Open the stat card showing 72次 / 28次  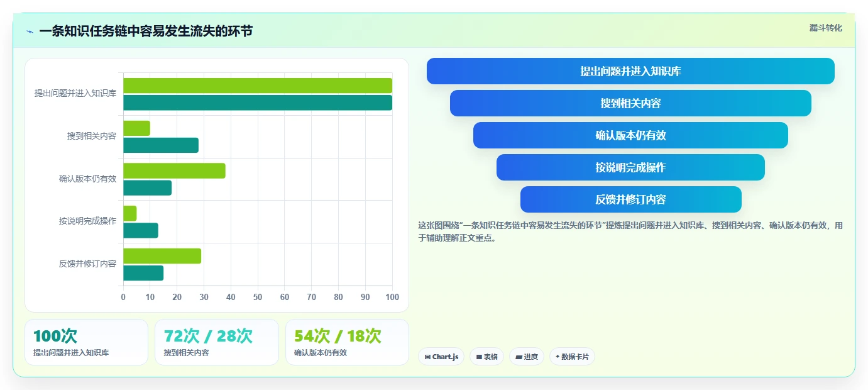pos(217,342)
